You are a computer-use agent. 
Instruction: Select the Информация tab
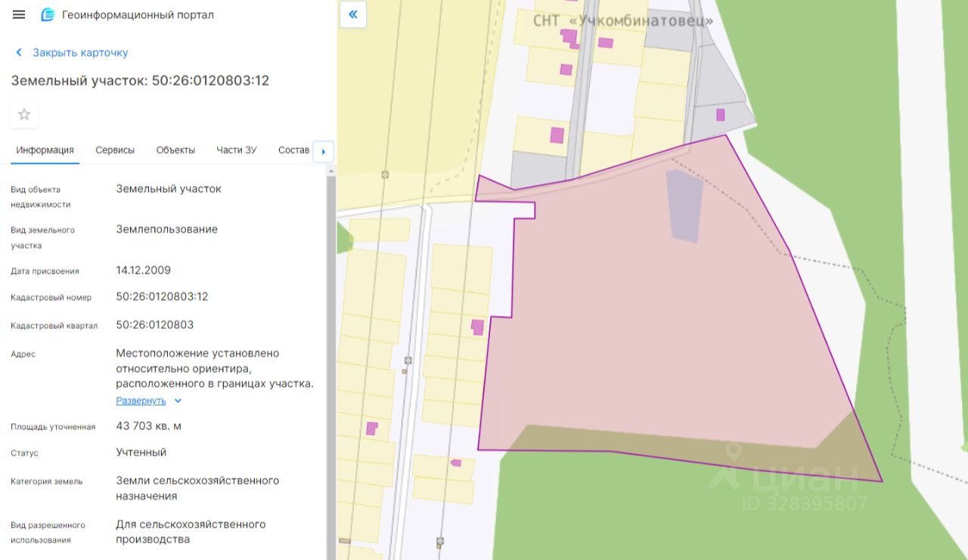coord(45,150)
